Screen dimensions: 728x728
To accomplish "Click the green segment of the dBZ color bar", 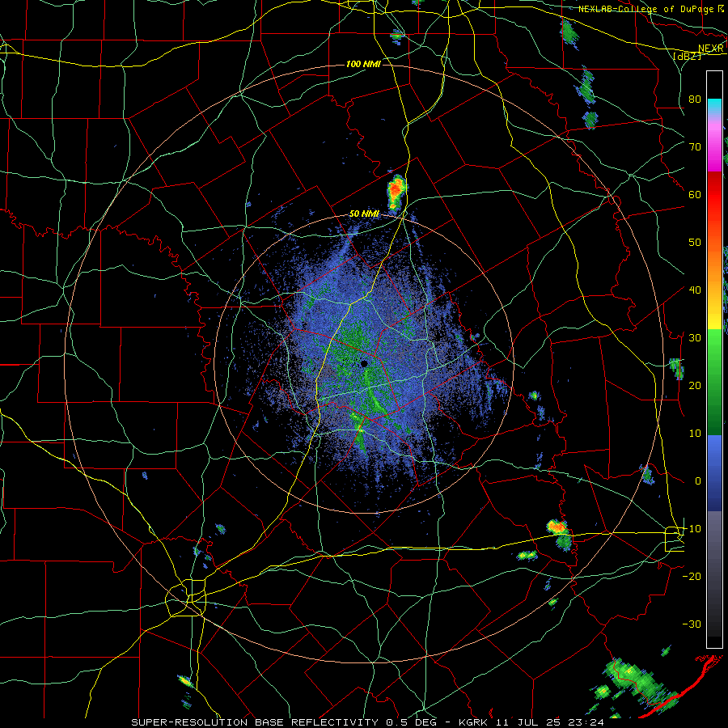I will tap(714, 381).
